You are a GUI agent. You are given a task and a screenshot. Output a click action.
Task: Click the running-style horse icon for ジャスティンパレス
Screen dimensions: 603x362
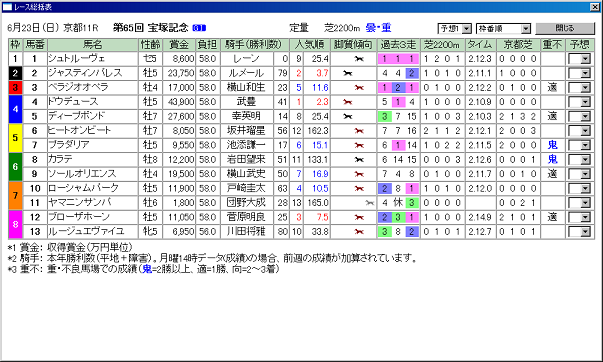tap(348, 73)
